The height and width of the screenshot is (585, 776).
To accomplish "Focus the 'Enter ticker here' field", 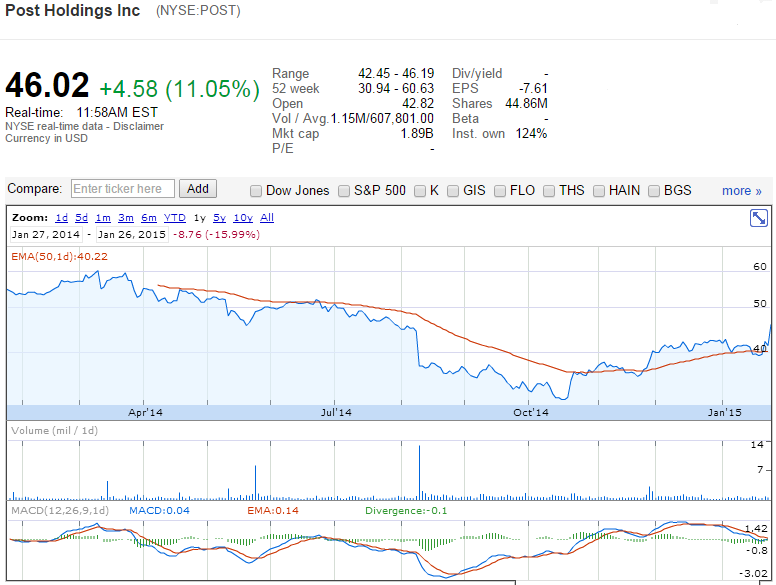I will coord(122,189).
